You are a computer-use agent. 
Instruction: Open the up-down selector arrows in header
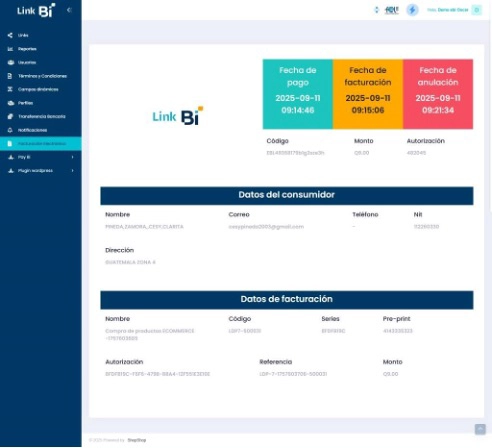point(377,10)
